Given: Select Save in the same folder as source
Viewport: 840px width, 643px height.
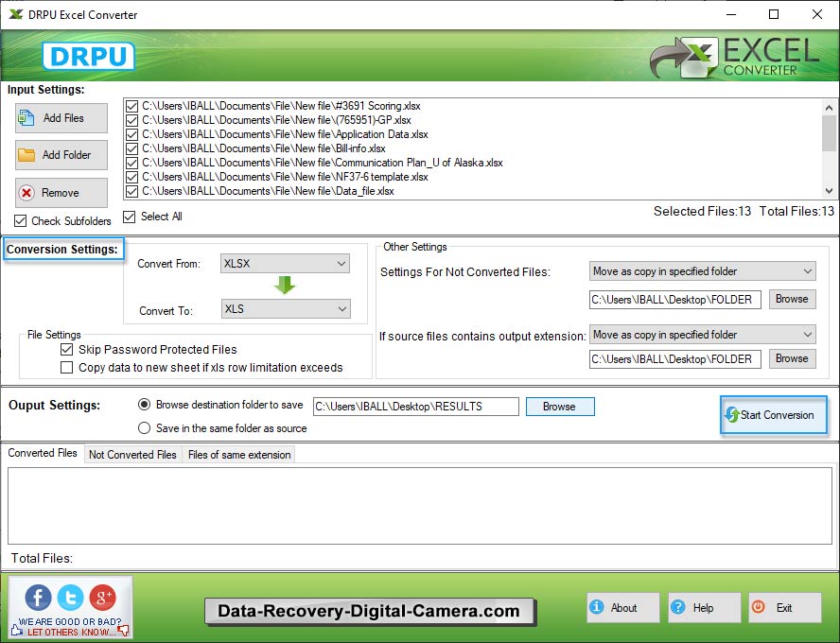Looking at the screenshot, I should [x=144, y=427].
